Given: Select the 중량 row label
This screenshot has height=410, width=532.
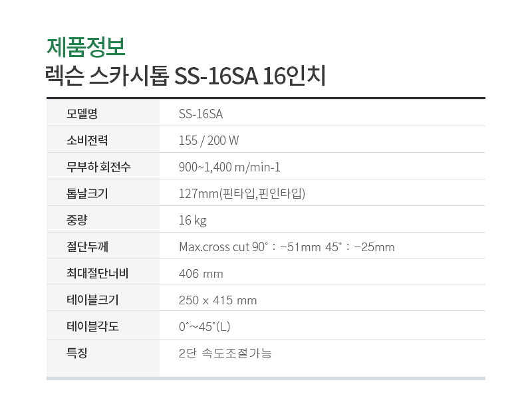Looking at the screenshot, I should pyautogui.click(x=77, y=220).
